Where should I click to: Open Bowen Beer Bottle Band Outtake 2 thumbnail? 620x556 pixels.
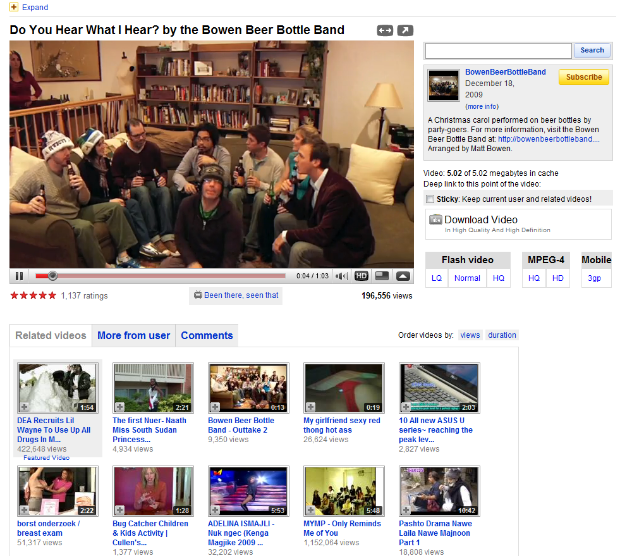(x=248, y=388)
